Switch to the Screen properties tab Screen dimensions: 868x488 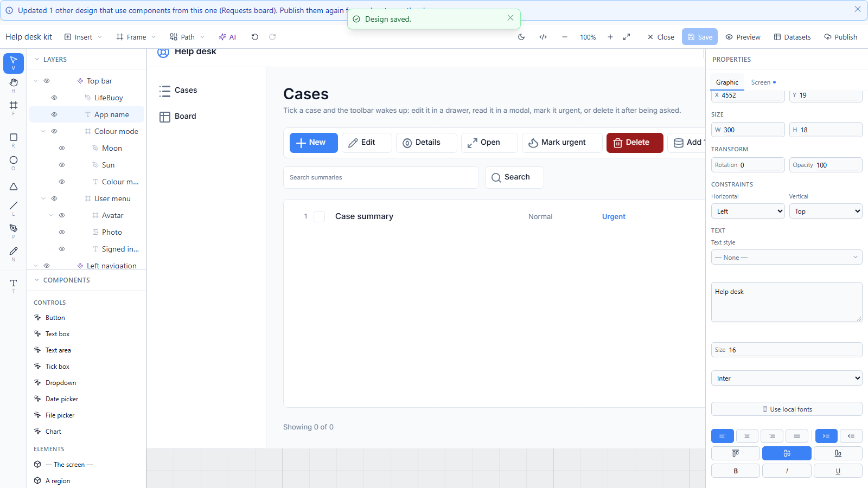[x=763, y=82]
